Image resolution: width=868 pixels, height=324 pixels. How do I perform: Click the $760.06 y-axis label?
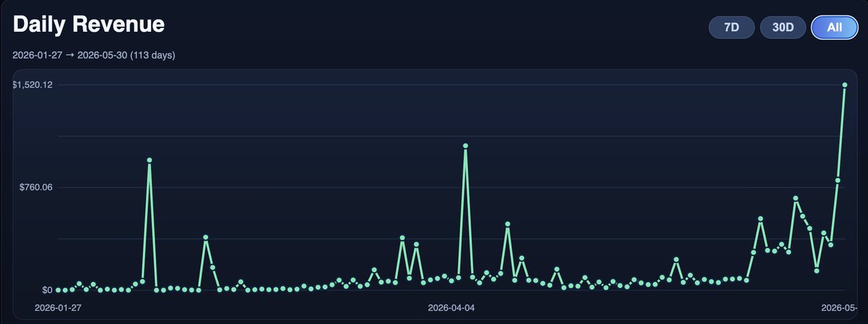[36, 187]
